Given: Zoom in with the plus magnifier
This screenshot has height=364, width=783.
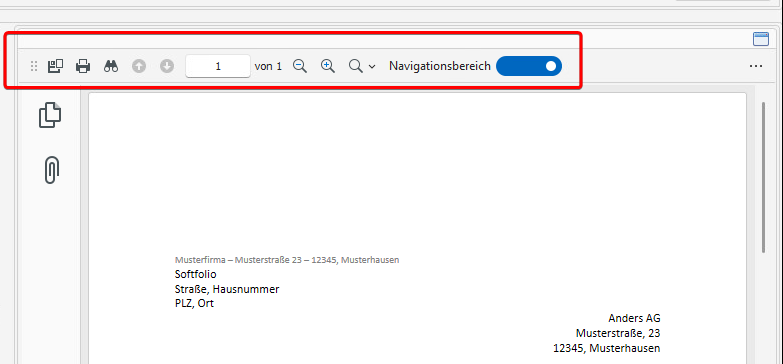Looking at the screenshot, I should point(328,66).
